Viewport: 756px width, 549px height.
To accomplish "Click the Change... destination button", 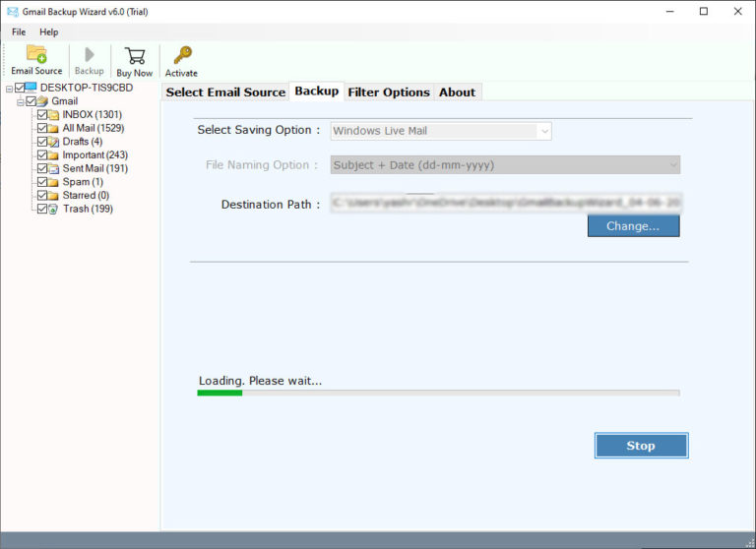I will click(x=633, y=226).
